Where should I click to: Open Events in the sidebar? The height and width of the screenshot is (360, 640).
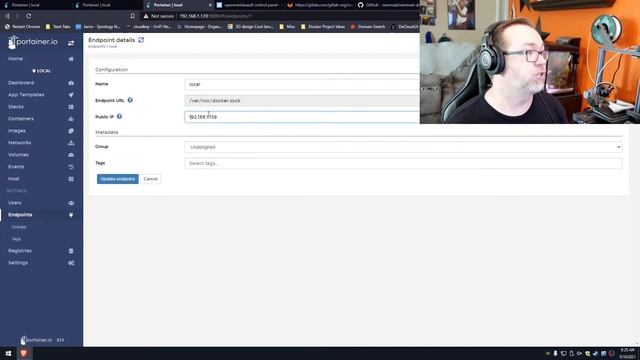pos(16,167)
